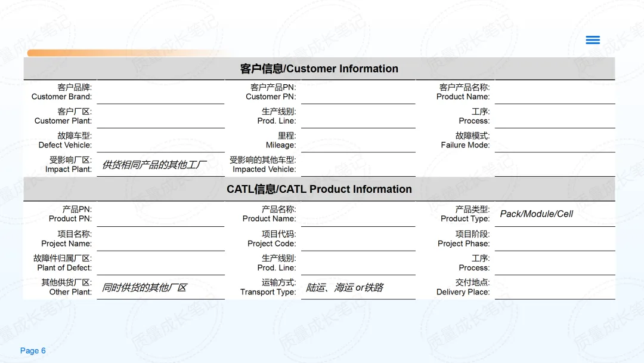Click the 'Defect Vehicle:' label
The height and width of the screenshot is (363, 644).
point(66,145)
